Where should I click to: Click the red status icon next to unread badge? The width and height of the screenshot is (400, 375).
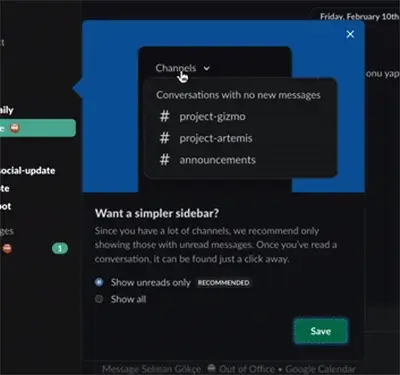click(7, 248)
